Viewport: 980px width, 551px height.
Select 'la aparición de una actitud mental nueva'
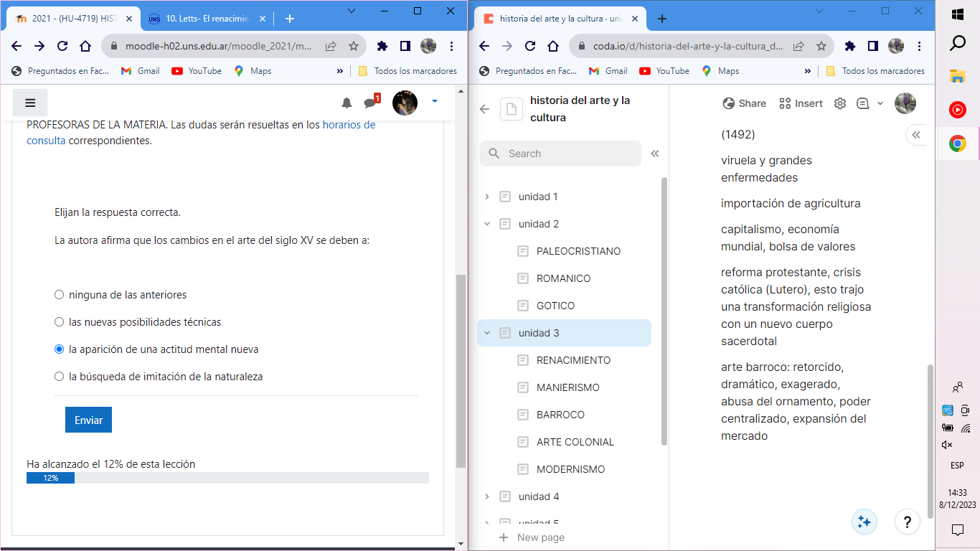pos(60,349)
